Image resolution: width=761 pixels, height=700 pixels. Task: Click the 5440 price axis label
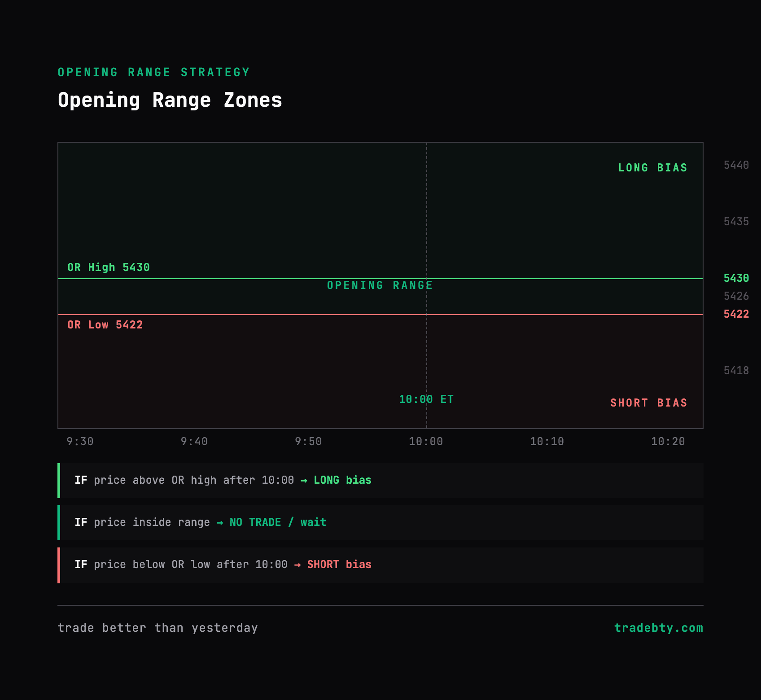click(x=736, y=165)
